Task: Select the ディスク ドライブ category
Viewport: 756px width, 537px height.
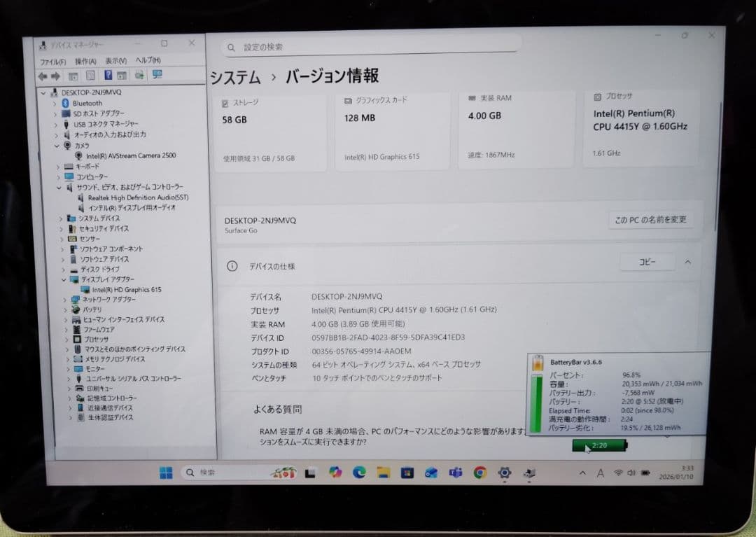Action: coord(100,270)
